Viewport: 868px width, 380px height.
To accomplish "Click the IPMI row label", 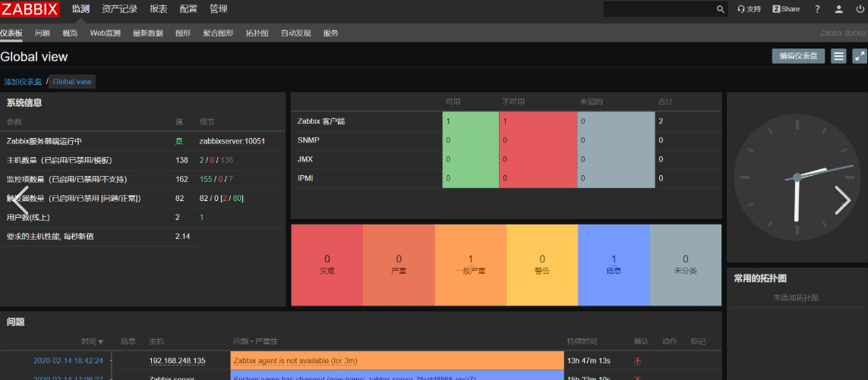I will [x=305, y=178].
